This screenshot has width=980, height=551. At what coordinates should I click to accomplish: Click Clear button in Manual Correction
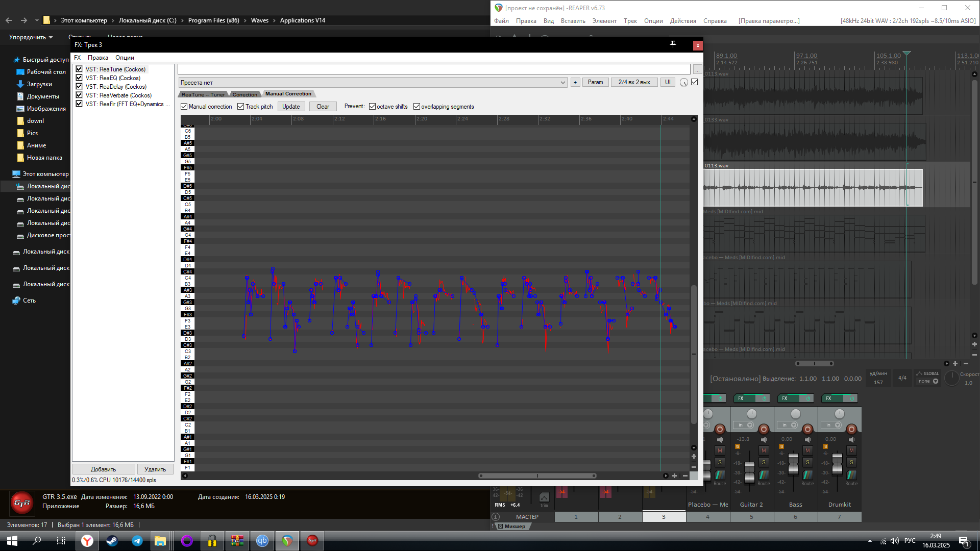(x=323, y=107)
